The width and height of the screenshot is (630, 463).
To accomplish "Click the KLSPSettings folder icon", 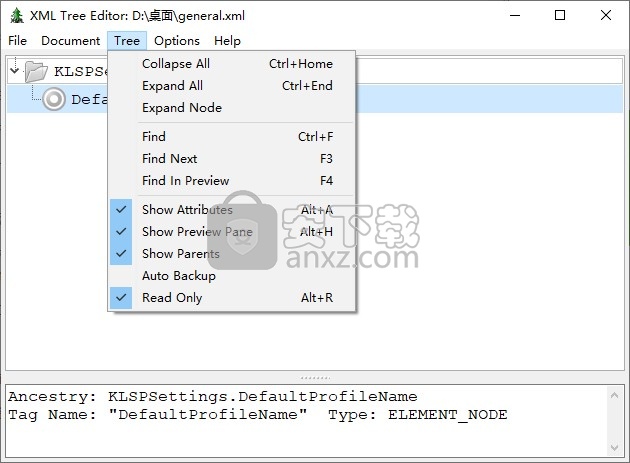I will pyautogui.click(x=36, y=72).
